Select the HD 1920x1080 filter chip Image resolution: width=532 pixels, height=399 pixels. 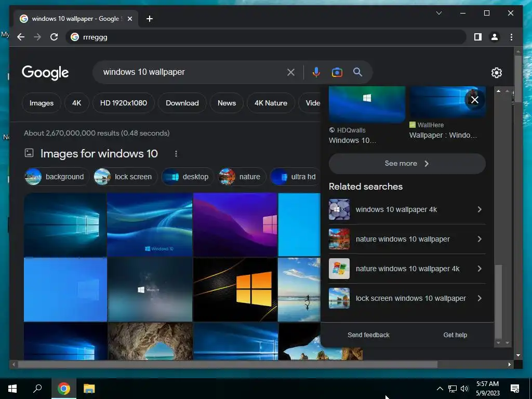pyautogui.click(x=124, y=103)
